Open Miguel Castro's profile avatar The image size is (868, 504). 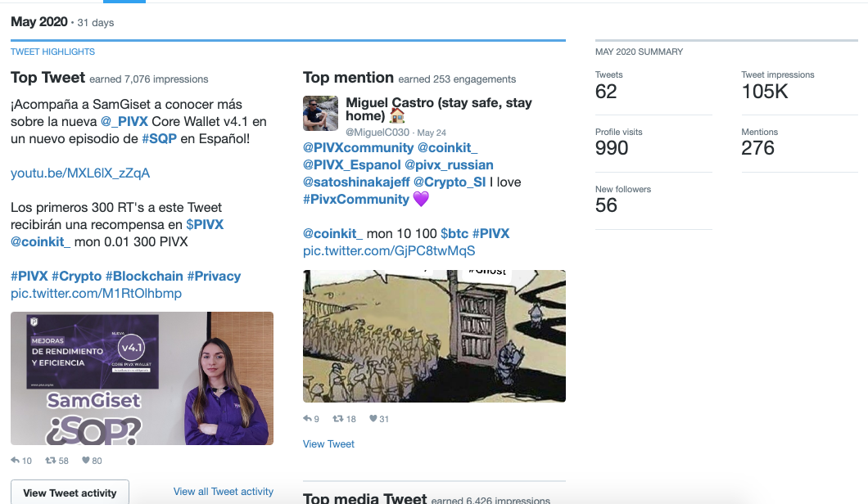pyautogui.click(x=320, y=114)
